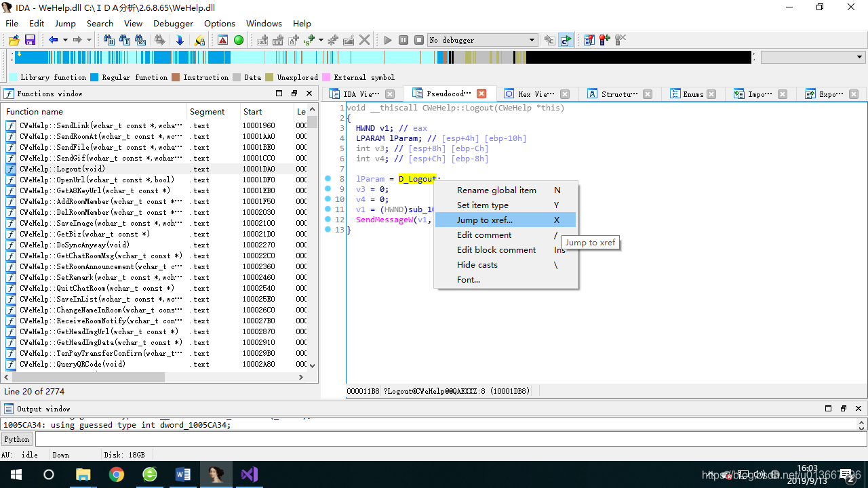Open the string-style dropdown arrow
Viewport: 868px width, 488px height.
click(x=320, y=40)
